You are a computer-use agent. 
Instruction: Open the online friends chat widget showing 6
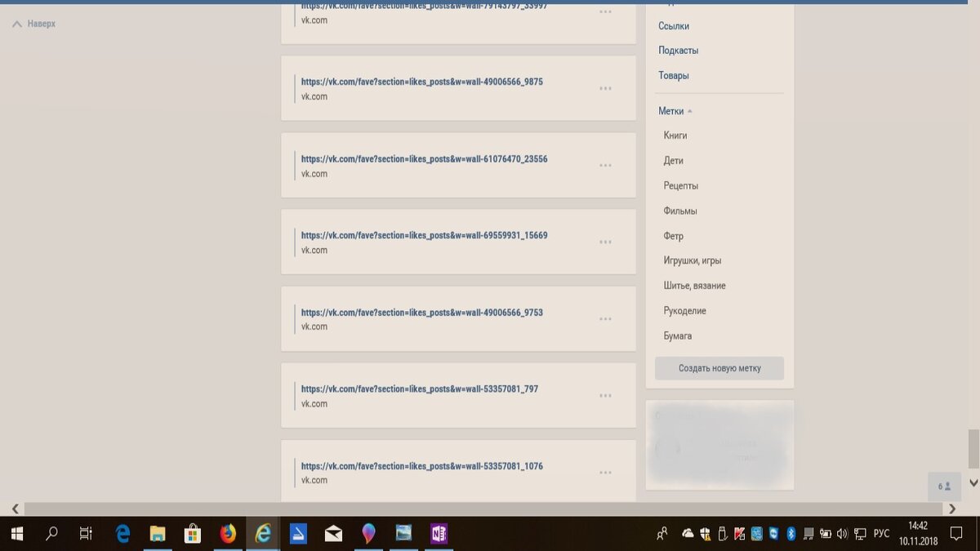[944, 487]
